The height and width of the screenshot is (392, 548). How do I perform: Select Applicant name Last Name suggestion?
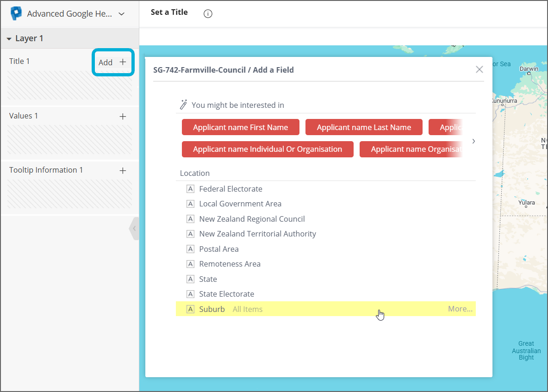(x=364, y=127)
